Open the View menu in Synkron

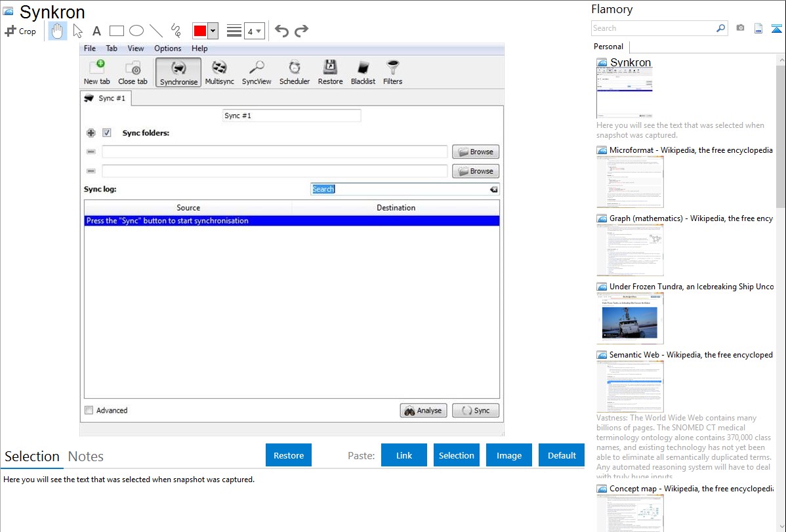[135, 49]
